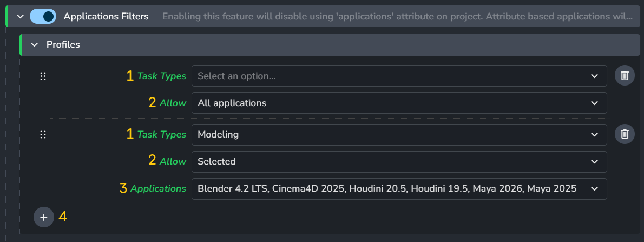Open the 'All applications' Allow dropdown

coord(399,103)
